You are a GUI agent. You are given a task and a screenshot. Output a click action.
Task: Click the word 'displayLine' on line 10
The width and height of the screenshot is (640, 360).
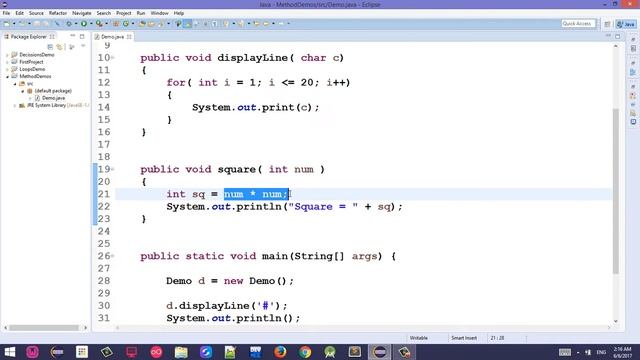[253, 58]
